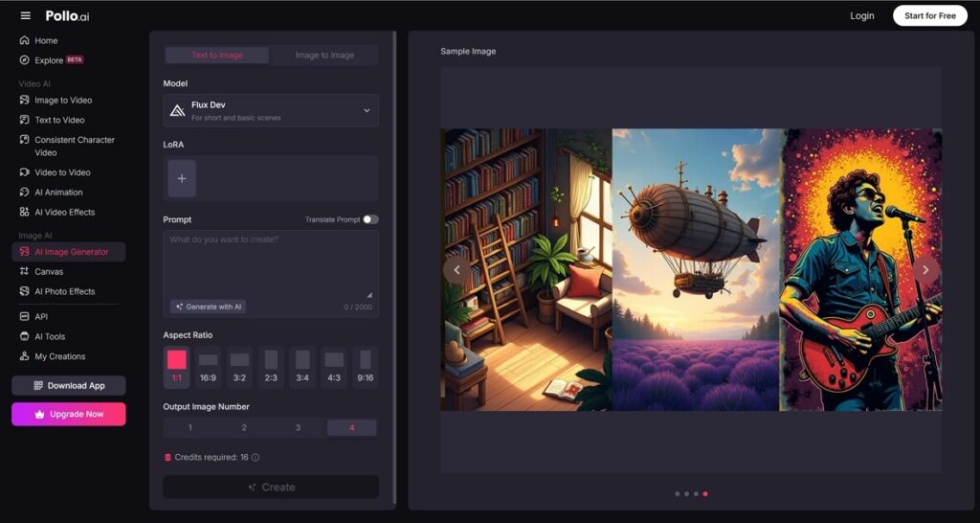Enable the Translate Prompt toggle
This screenshot has height=523, width=980.
pos(369,219)
